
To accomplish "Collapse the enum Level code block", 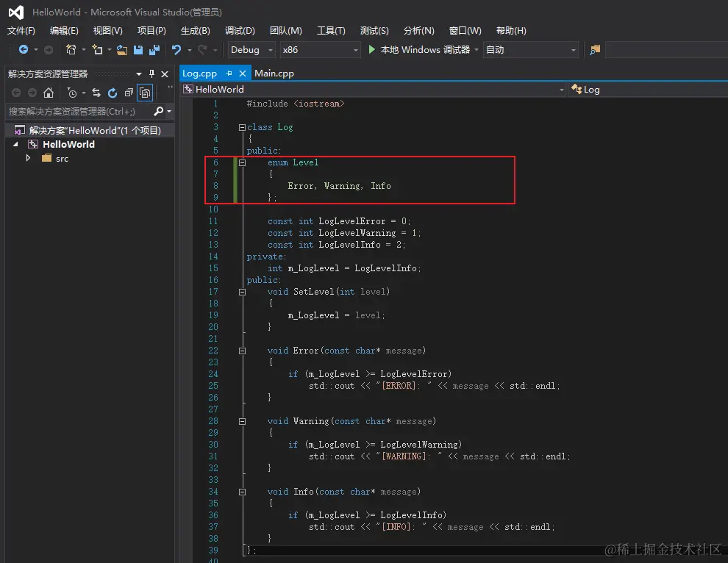I will 242,162.
